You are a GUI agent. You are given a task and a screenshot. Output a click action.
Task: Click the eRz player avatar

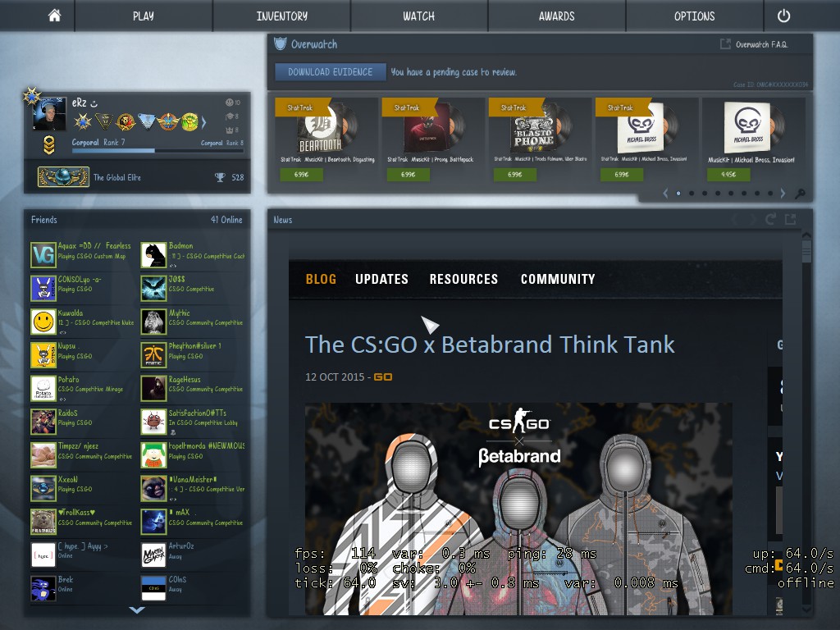click(49, 113)
